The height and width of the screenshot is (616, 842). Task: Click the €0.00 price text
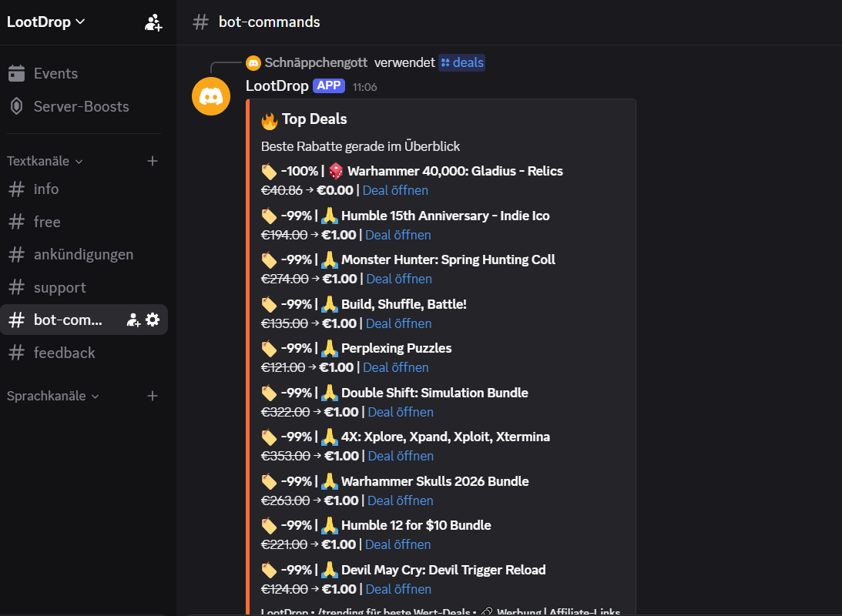tap(335, 190)
